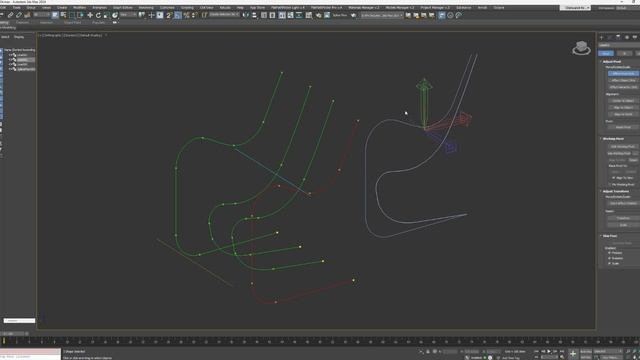This screenshot has height=360, width=640.
Task: Click the large Set Keys plus button
Action: (x=573, y=354)
